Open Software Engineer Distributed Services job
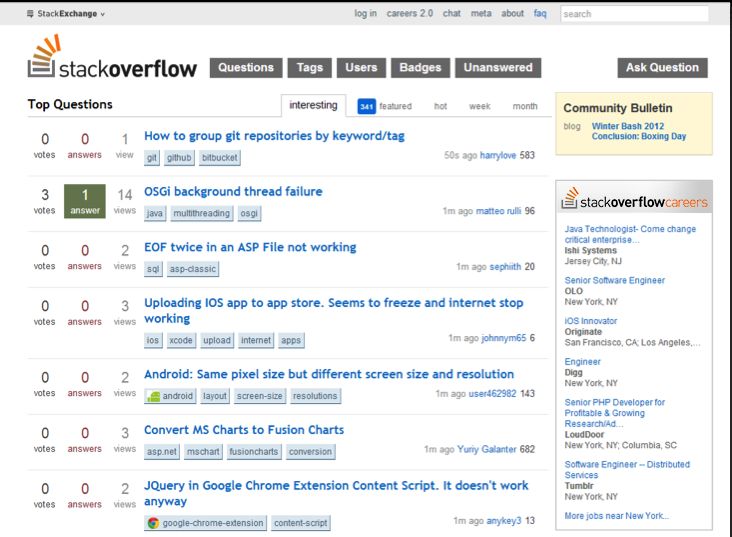 coord(627,470)
